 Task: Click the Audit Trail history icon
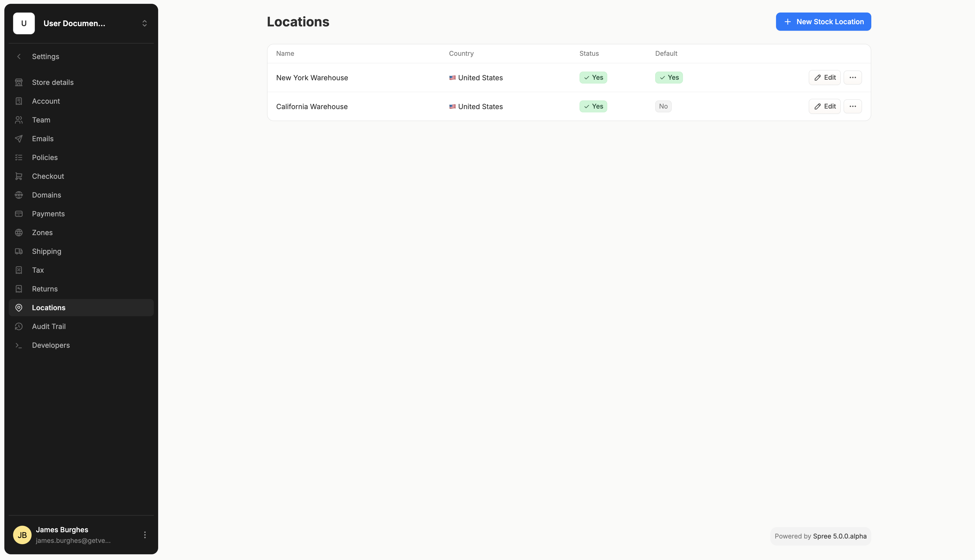[19, 327]
